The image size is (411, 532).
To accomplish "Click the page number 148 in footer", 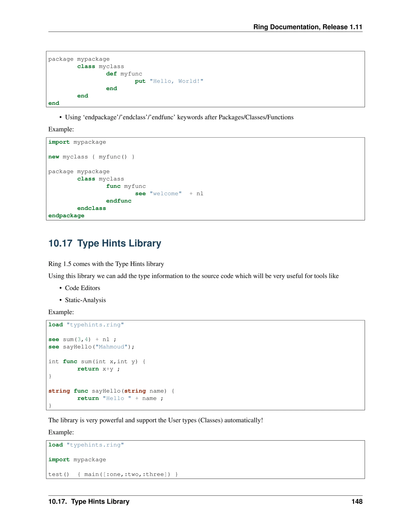I will 357,501.
